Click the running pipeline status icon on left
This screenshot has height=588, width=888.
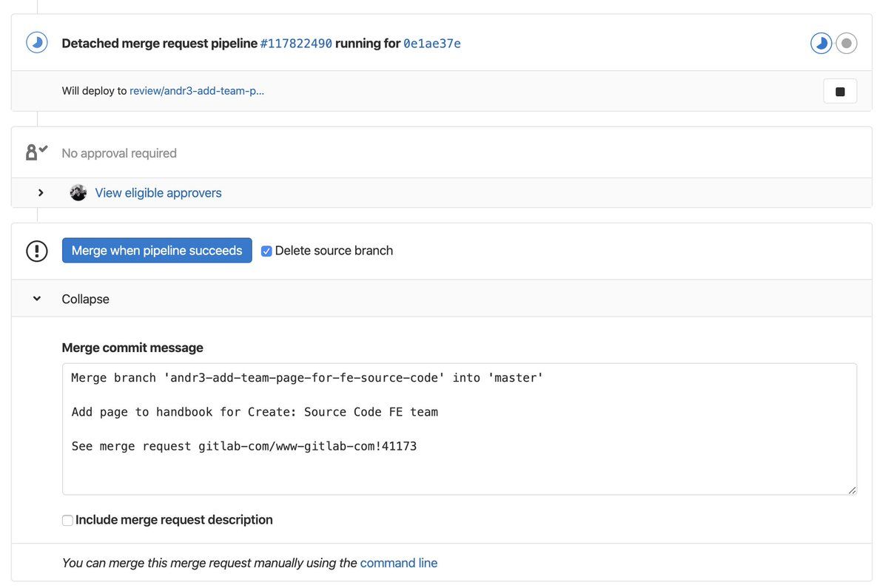(x=37, y=43)
